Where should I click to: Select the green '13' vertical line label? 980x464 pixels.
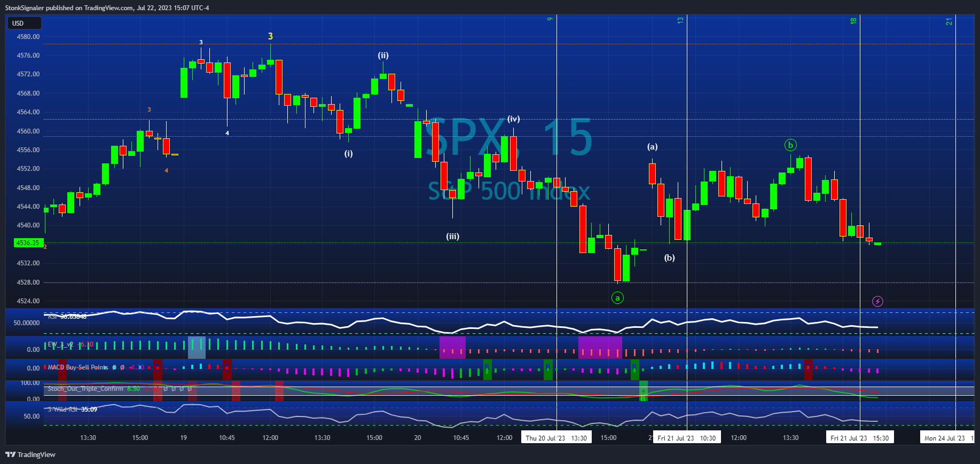coord(680,20)
